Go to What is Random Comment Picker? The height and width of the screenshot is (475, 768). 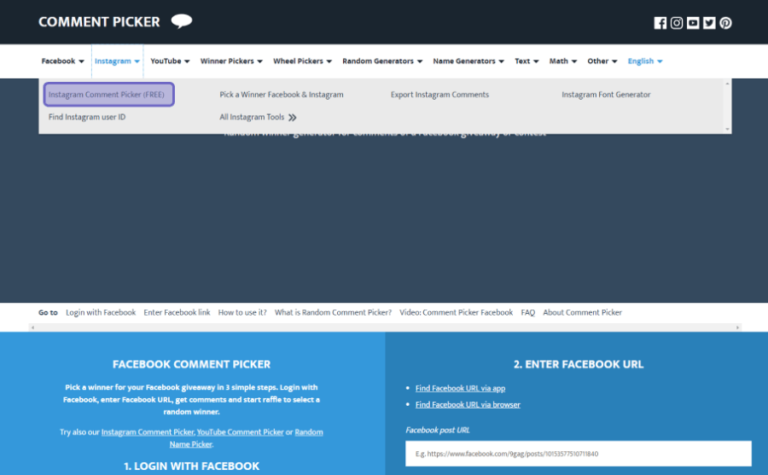pos(333,312)
